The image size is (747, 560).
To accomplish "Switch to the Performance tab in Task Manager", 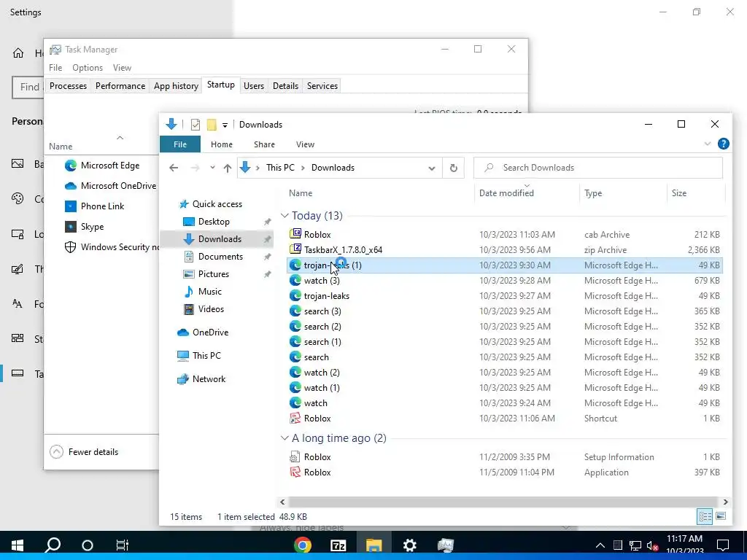I will 120,86.
